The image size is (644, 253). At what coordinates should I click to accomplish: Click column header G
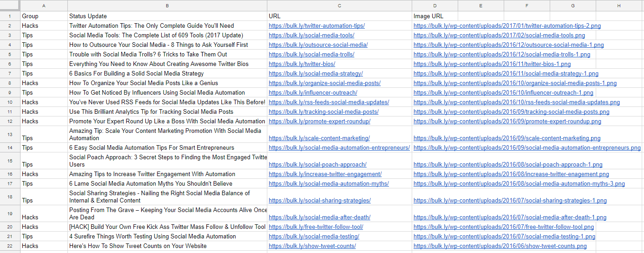click(x=572, y=5)
